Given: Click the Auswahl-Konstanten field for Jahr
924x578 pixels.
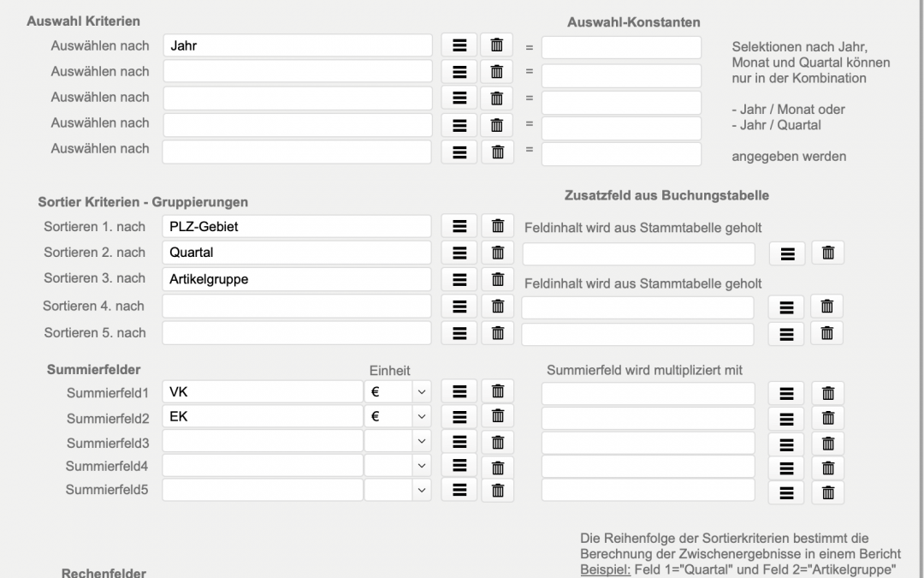Looking at the screenshot, I should 620,48.
